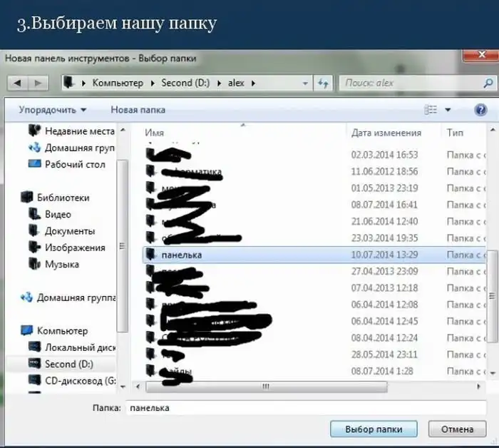Select the Музыка library icon
This screenshot has height=448, width=499.
coord(34,265)
